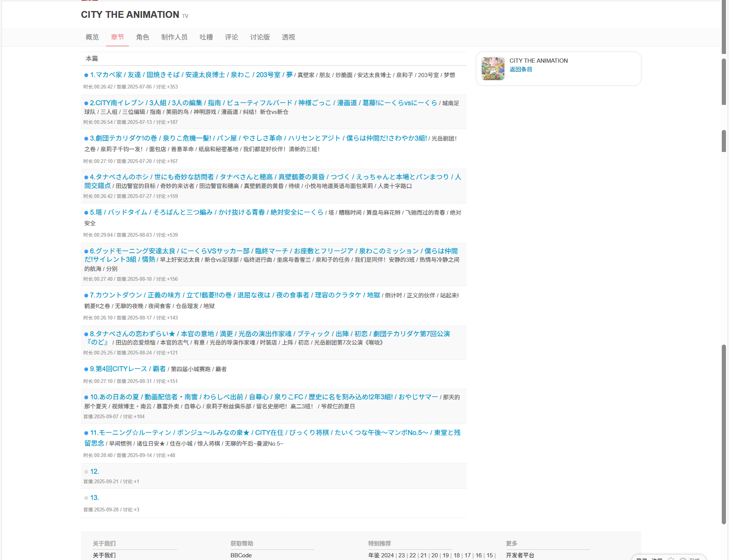Open episode 9 第4回CITYレース link
The height and width of the screenshot is (560, 729).
[x=128, y=369]
